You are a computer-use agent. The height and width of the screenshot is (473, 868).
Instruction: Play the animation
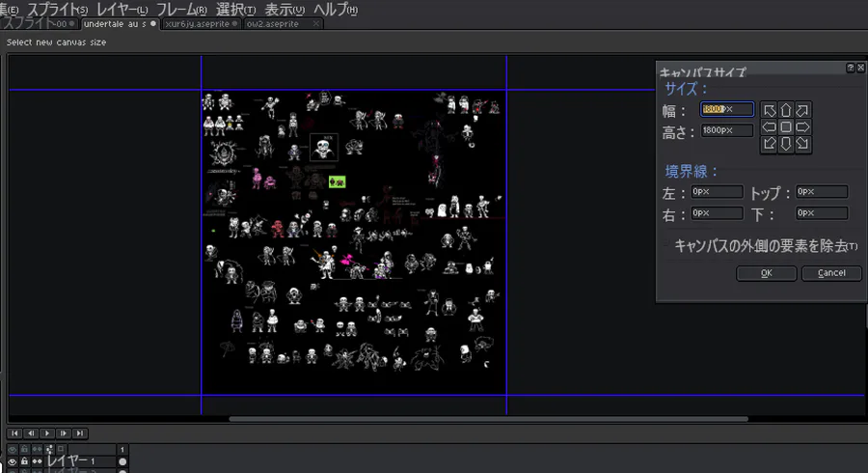point(47,433)
